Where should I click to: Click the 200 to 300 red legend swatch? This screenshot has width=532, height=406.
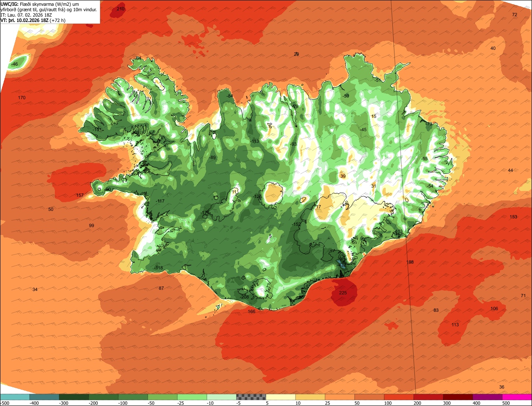coord(428,397)
